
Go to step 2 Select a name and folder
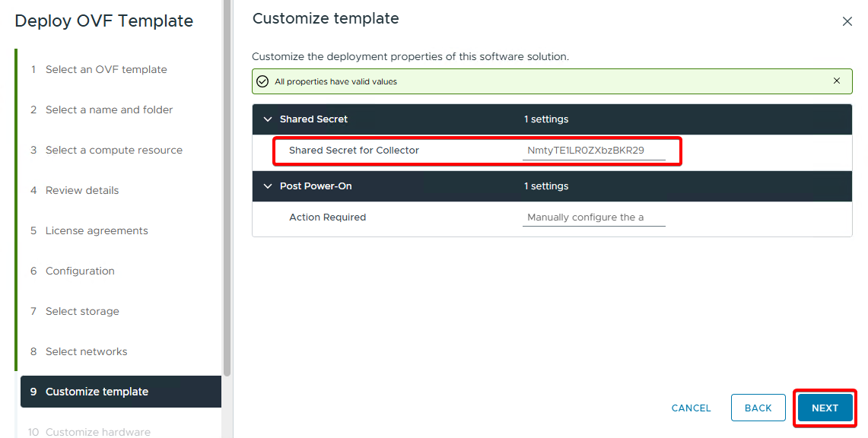[109, 109]
